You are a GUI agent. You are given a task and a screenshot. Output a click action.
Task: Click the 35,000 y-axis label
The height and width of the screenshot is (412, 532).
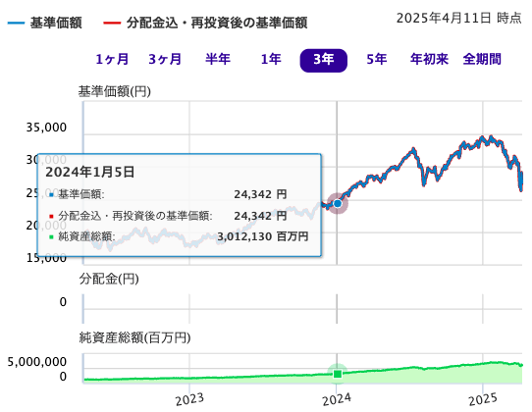coord(46,128)
